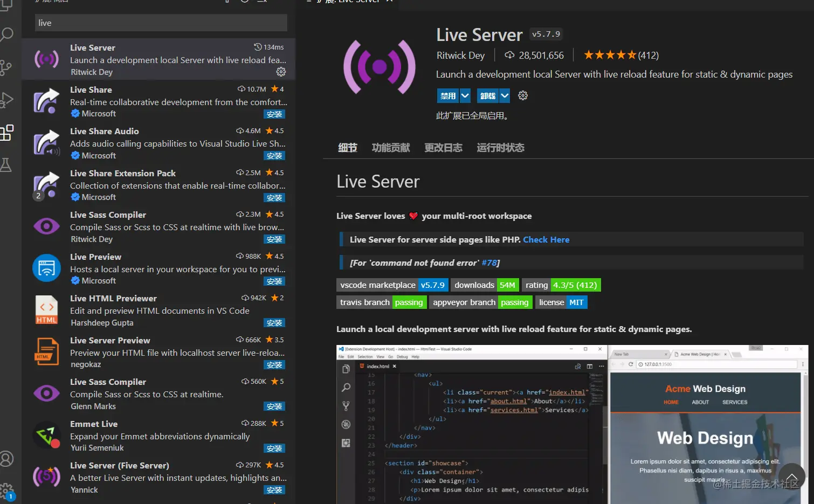
Task: Open the Testing flask view
Action: tap(6, 165)
